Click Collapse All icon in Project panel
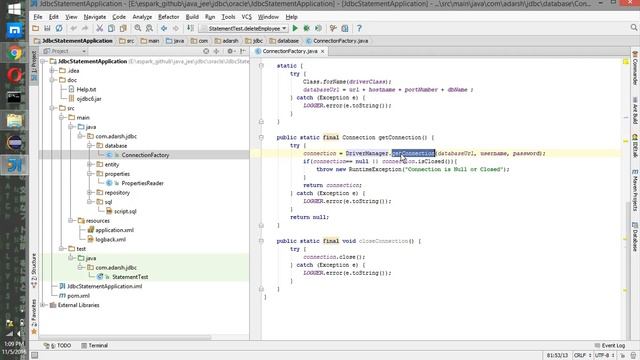The height and width of the screenshot is (360, 640). (x=217, y=51)
